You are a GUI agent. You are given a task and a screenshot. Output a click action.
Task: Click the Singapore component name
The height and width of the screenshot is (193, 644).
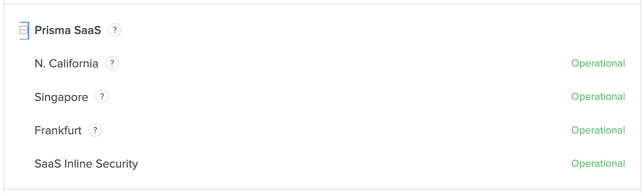point(61,97)
